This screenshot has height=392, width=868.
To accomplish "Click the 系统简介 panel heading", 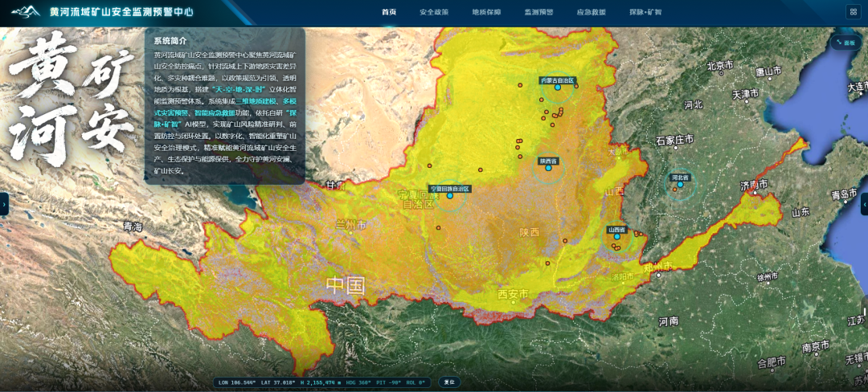I will pos(170,41).
